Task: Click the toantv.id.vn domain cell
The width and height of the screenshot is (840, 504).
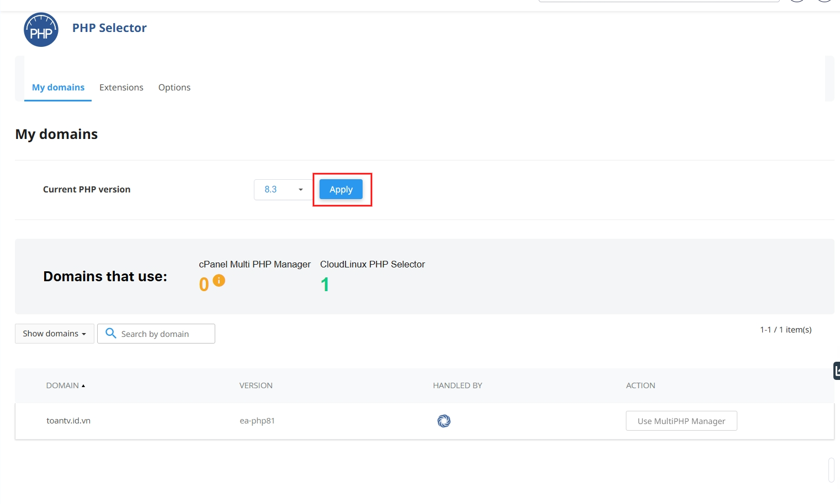Action: 68,421
